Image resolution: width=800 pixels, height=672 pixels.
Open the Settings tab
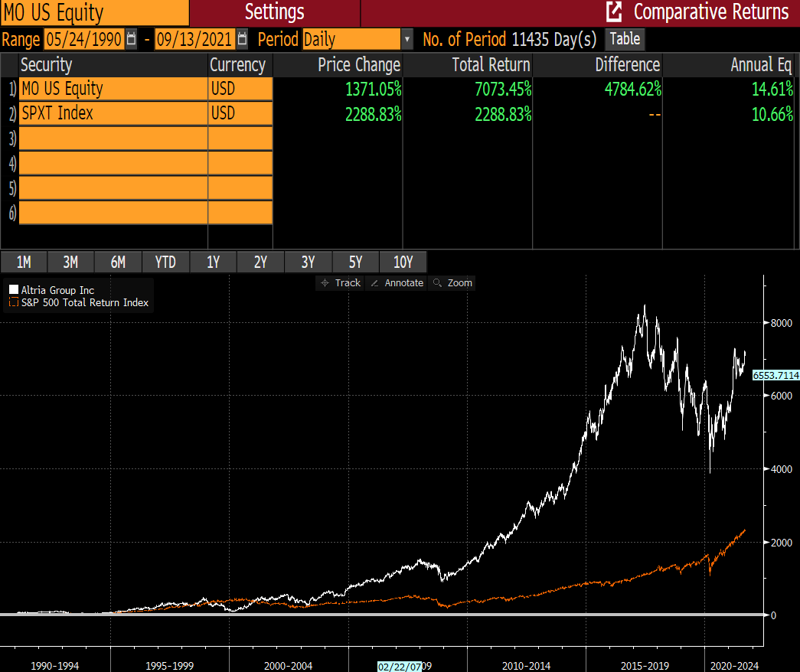275,12
